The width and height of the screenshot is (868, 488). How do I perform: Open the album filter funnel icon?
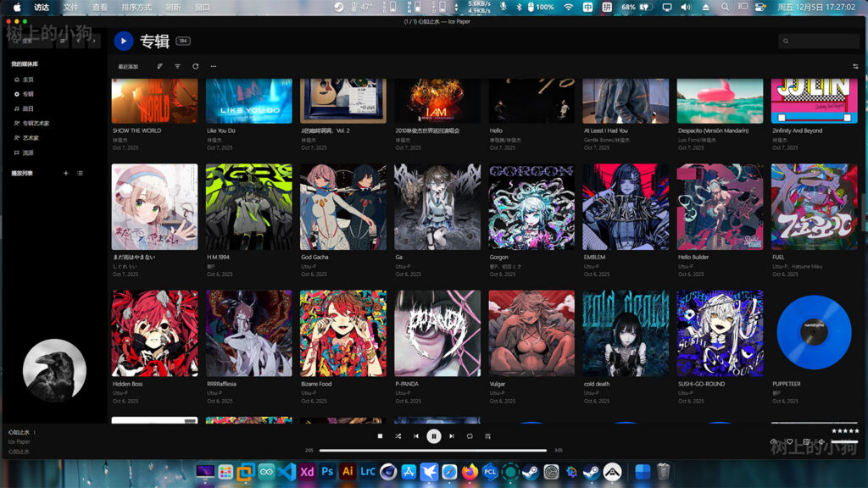coord(177,66)
